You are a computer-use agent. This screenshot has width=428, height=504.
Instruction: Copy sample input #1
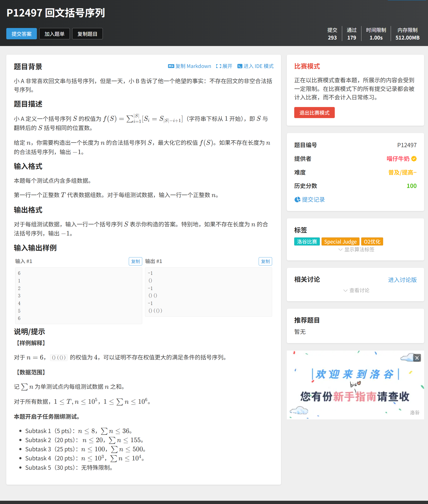pos(135,261)
